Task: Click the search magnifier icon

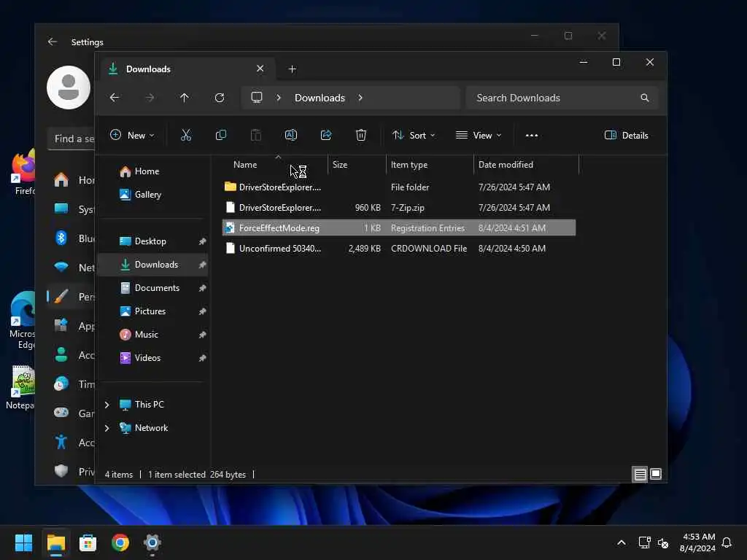Action: pos(644,98)
